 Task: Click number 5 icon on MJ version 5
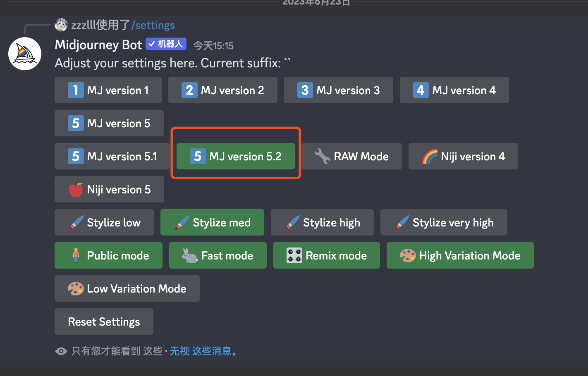pyautogui.click(x=76, y=123)
